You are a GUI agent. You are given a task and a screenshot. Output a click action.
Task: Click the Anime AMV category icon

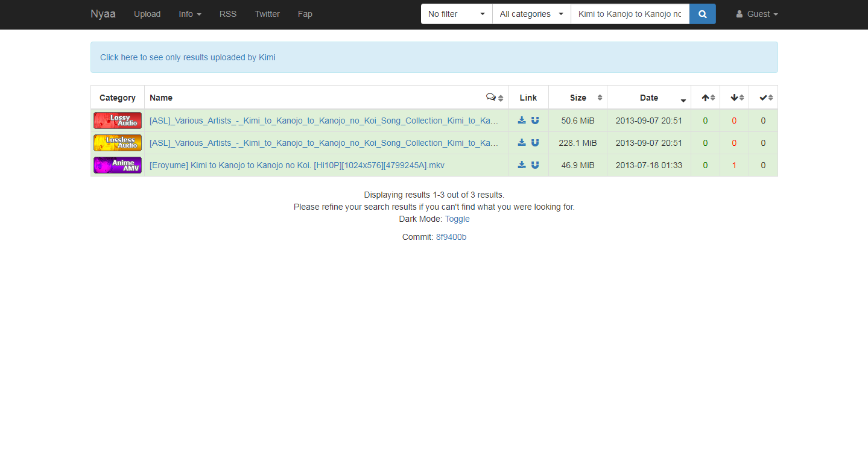[x=118, y=165]
